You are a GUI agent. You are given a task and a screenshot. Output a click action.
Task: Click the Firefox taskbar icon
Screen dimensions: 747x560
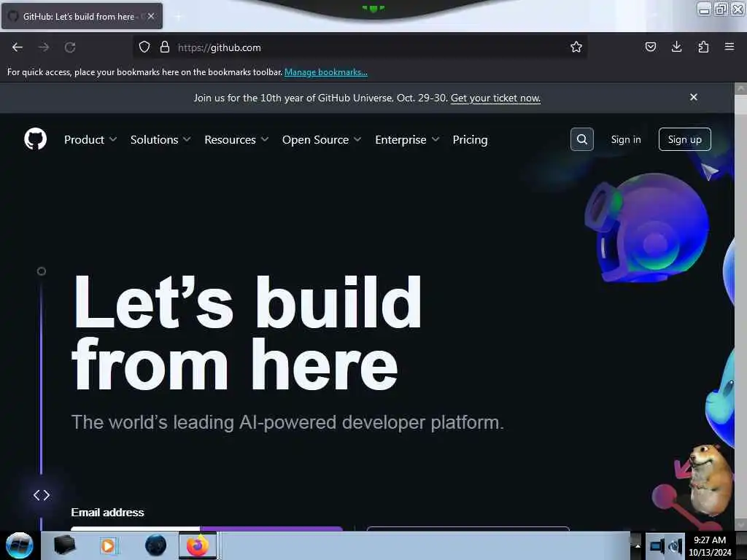click(198, 545)
